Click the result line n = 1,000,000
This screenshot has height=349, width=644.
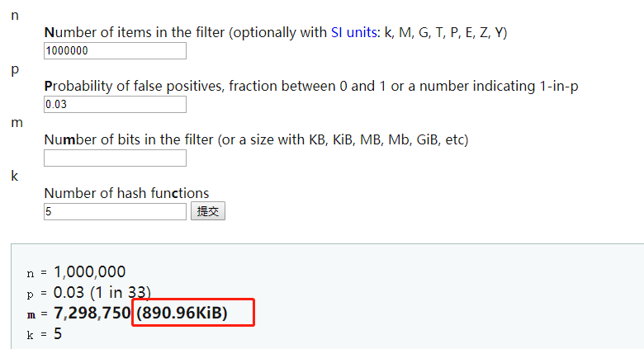pos(77,271)
